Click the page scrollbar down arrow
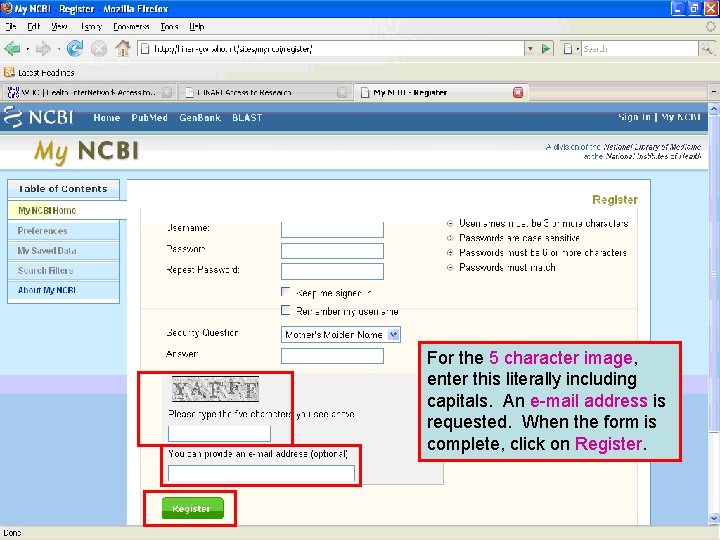Image resolution: width=720 pixels, height=540 pixels. click(x=714, y=519)
